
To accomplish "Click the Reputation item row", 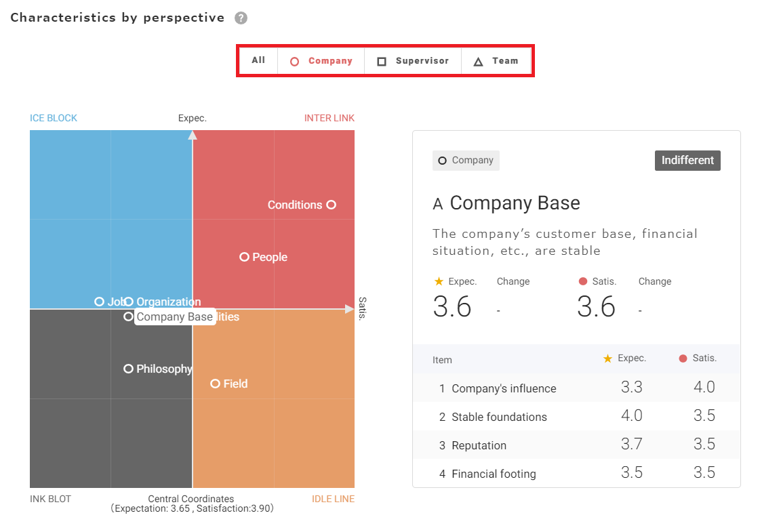I will (576, 445).
